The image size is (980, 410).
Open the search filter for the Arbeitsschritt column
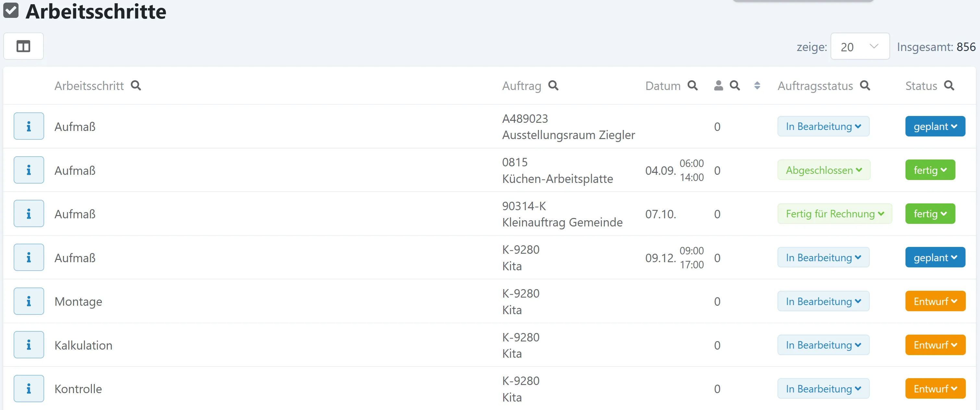click(x=136, y=86)
